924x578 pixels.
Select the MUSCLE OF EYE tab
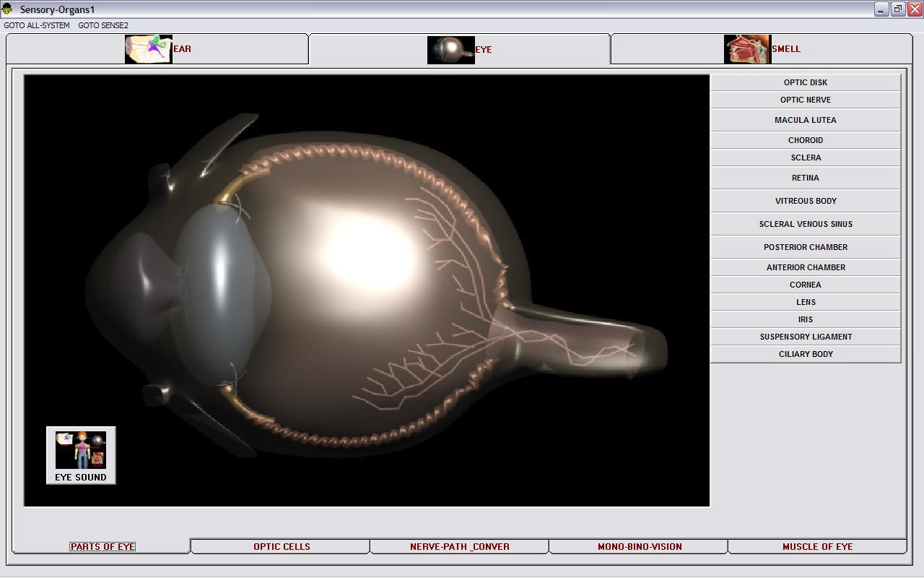coord(818,546)
